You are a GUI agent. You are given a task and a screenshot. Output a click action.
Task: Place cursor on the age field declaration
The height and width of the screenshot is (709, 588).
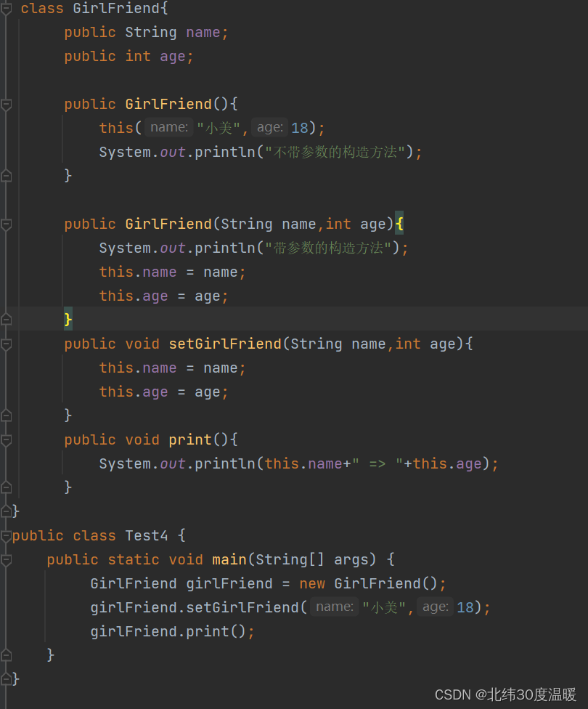coord(172,57)
